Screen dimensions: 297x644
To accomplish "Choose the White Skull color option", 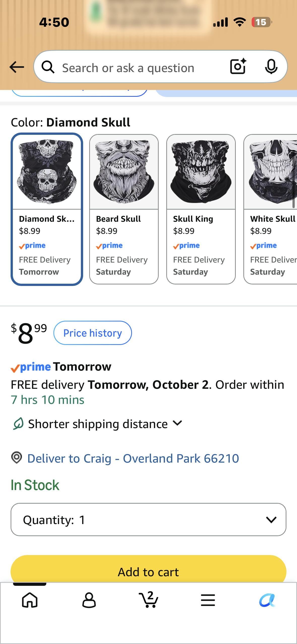I will point(270,209).
